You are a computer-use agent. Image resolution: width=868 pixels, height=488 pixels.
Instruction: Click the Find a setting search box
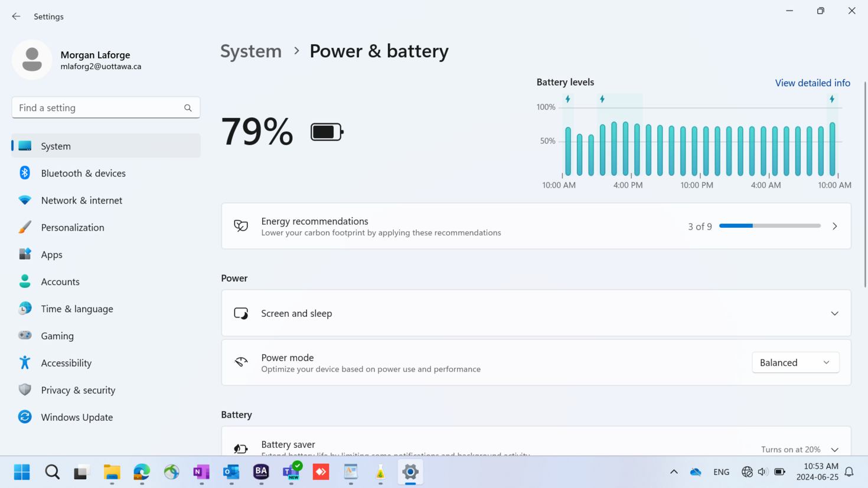100,108
